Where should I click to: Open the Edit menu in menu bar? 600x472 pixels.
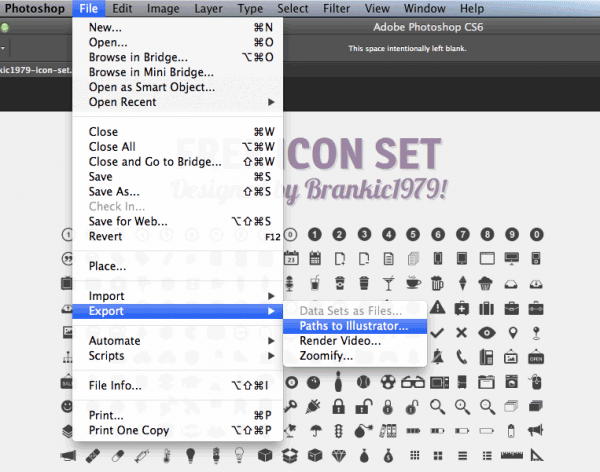(122, 8)
